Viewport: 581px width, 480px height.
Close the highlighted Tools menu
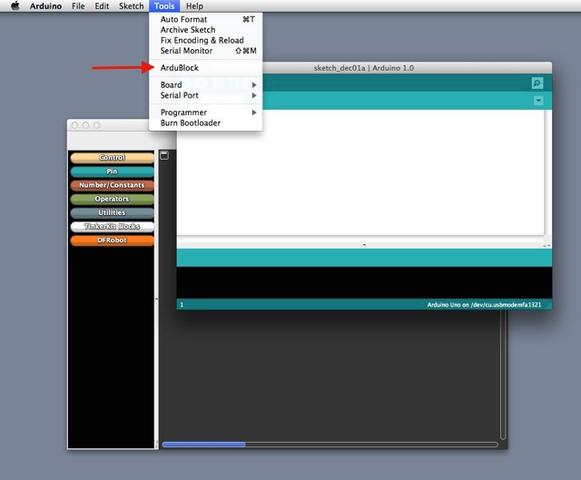point(164,6)
